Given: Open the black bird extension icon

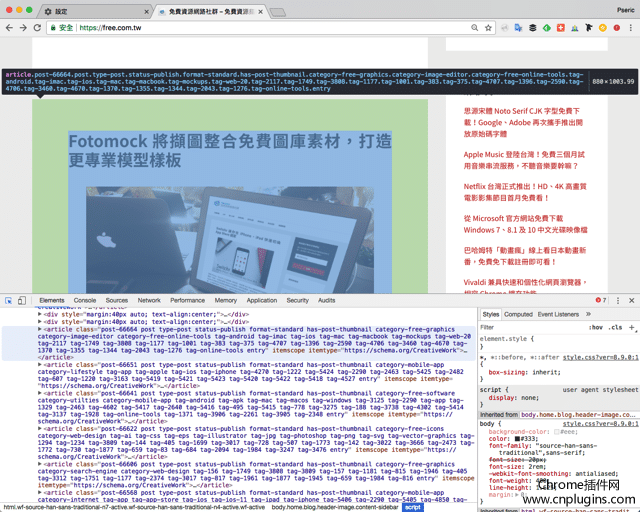Looking at the screenshot, I should coord(589,27).
